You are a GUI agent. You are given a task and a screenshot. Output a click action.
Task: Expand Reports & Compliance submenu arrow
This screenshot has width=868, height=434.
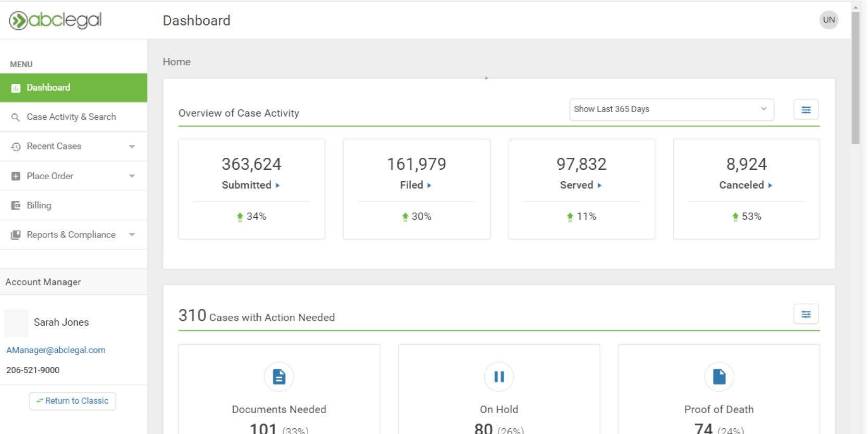132,235
